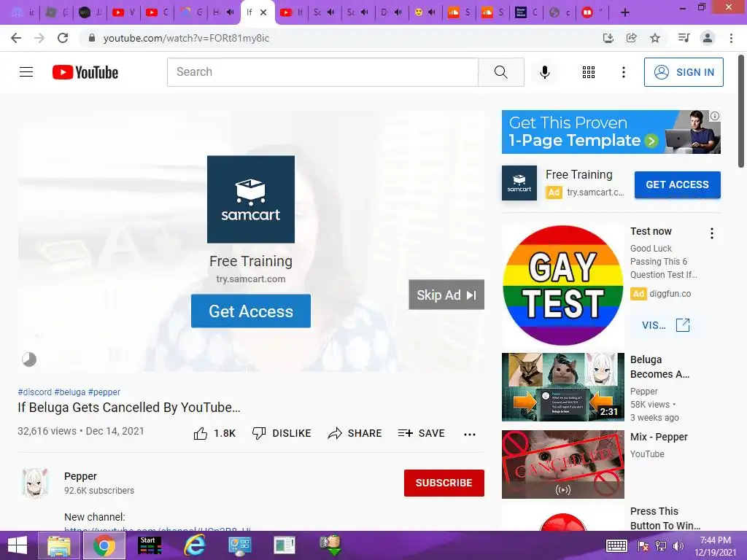Screen dimensions: 747x560
Task: Open Chrome profile avatar
Action: pos(708,38)
